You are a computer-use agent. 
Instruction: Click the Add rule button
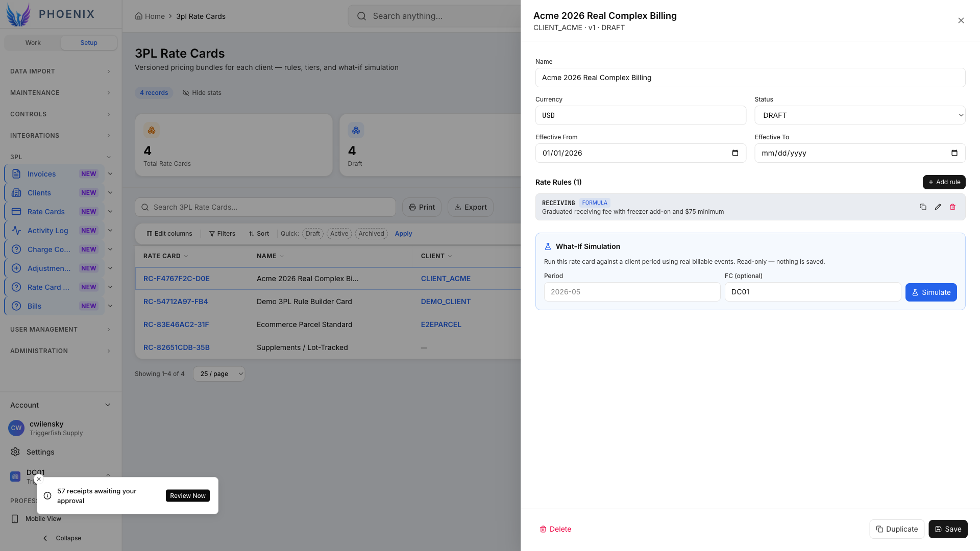tap(944, 182)
